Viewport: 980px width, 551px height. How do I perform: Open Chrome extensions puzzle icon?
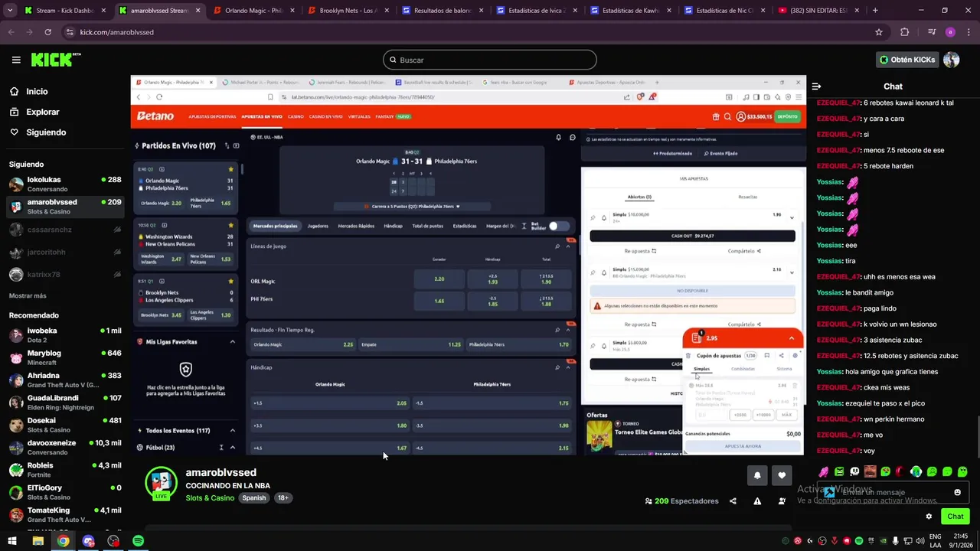click(905, 32)
